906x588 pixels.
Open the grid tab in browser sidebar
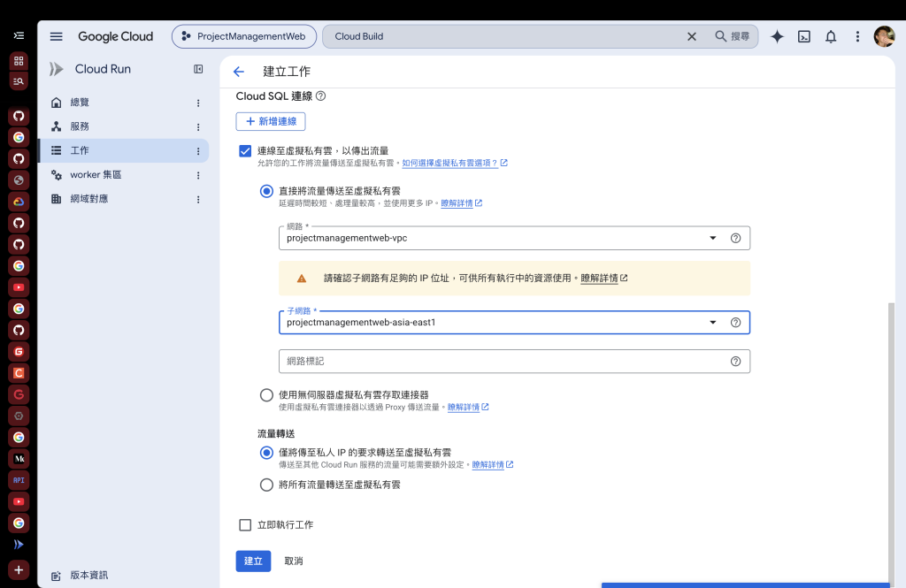19,61
